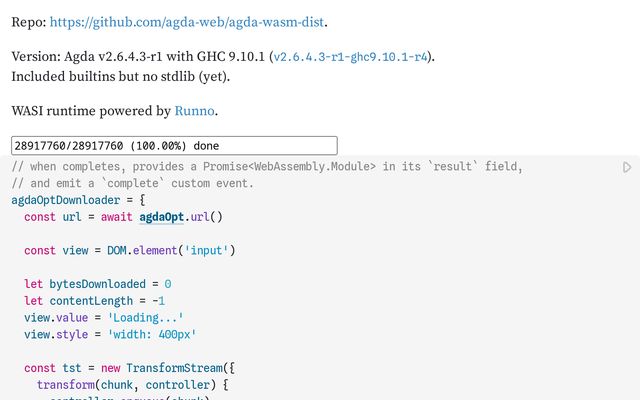Follow the Runno link
The image size is (640, 400).
(195, 111)
